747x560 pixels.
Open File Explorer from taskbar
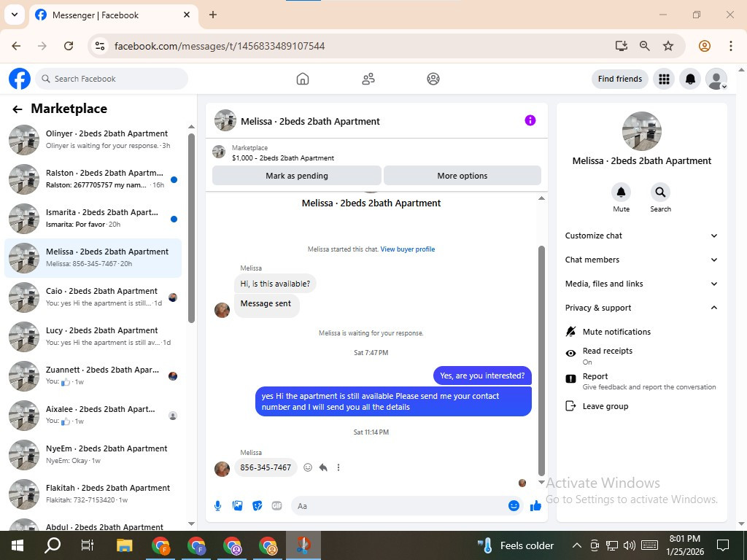coord(124,545)
